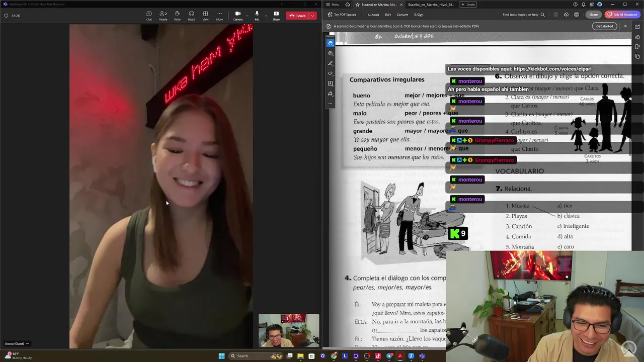644x362 pixels.
Task: Open More options in Teams toolbar
Action: coord(219,16)
